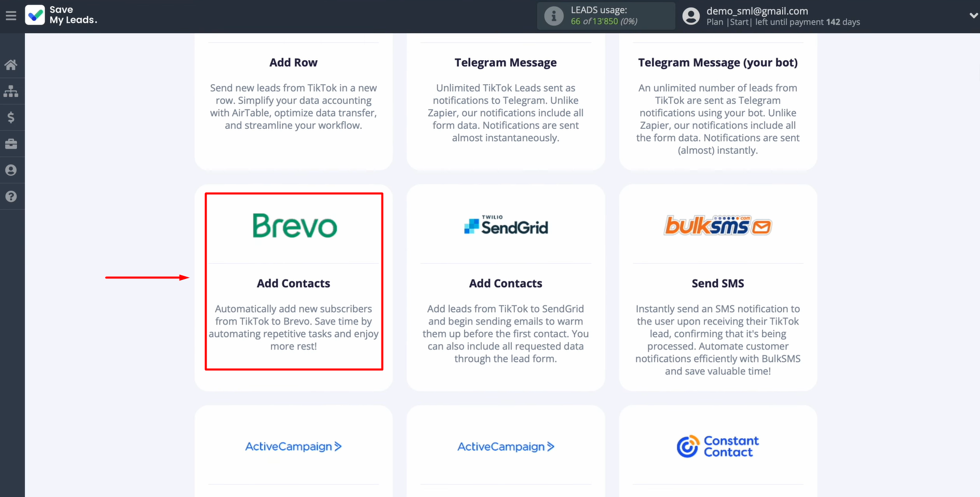Select the second ActiveCampaign logo card
The image size is (980, 497).
506,447
